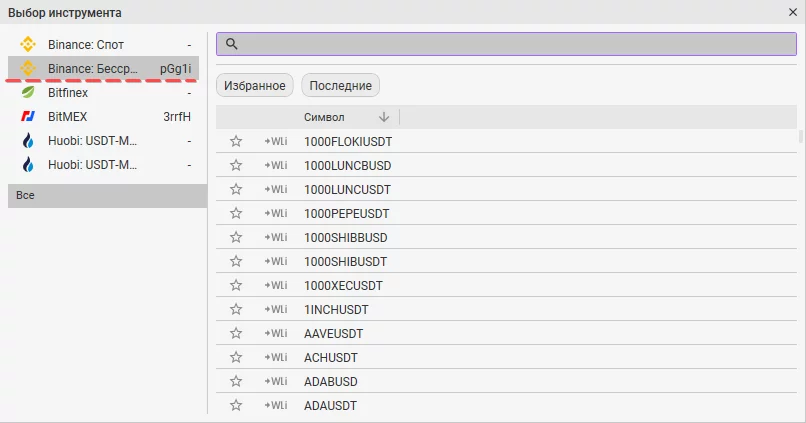Screen dimensions: 806x423
Task: Select the ACHUSDT symbol
Action: pos(331,358)
